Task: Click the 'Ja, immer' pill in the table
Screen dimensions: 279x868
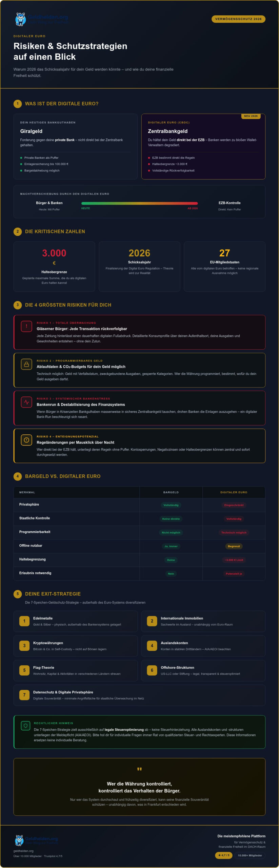Action: point(171,546)
